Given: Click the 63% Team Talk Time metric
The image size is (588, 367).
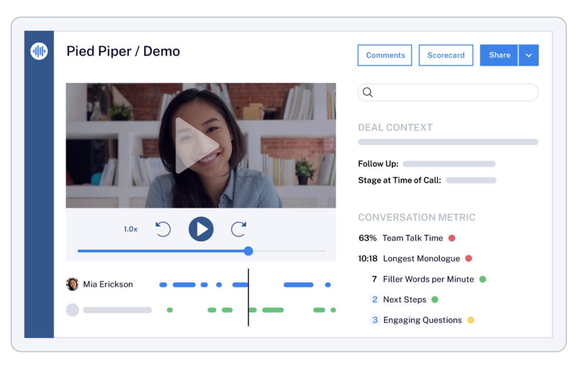Looking at the screenshot, I should click(x=400, y=238).
